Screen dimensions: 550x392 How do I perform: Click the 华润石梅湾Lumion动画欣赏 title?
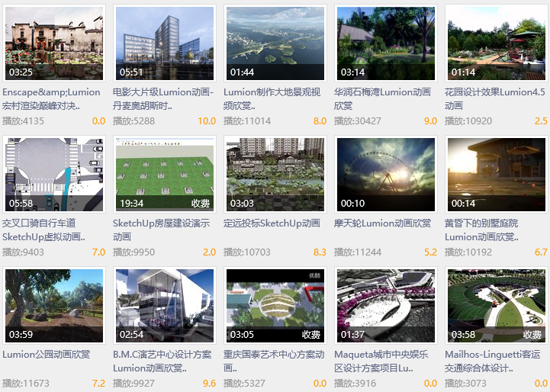click(382, 99)
